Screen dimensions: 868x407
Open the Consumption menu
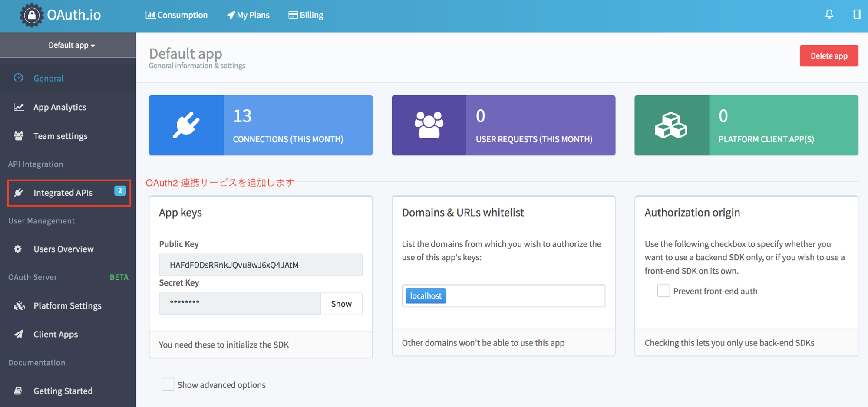click(x=177, y=15)
